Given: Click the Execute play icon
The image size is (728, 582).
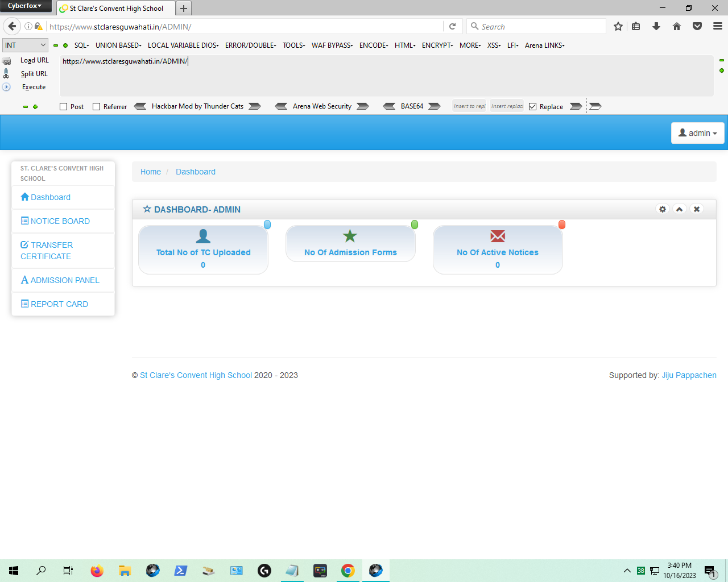Looking at the screenshot, I should click(x=7, y=87).
